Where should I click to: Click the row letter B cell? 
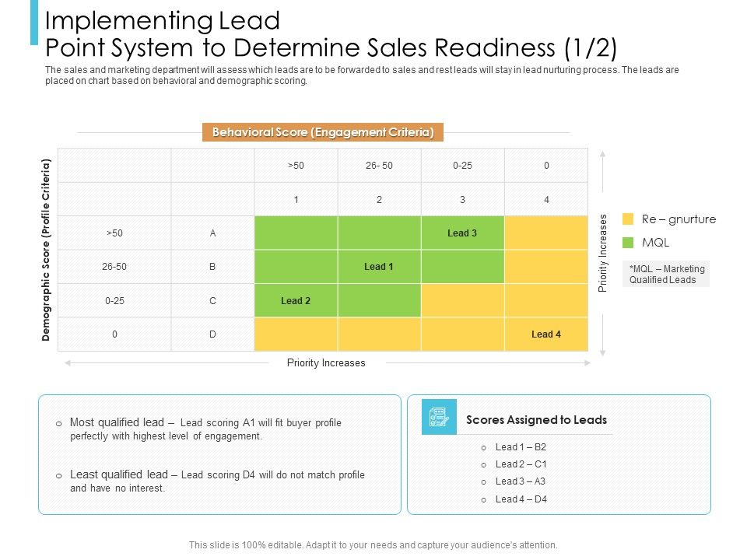click(x=212, y=267)
